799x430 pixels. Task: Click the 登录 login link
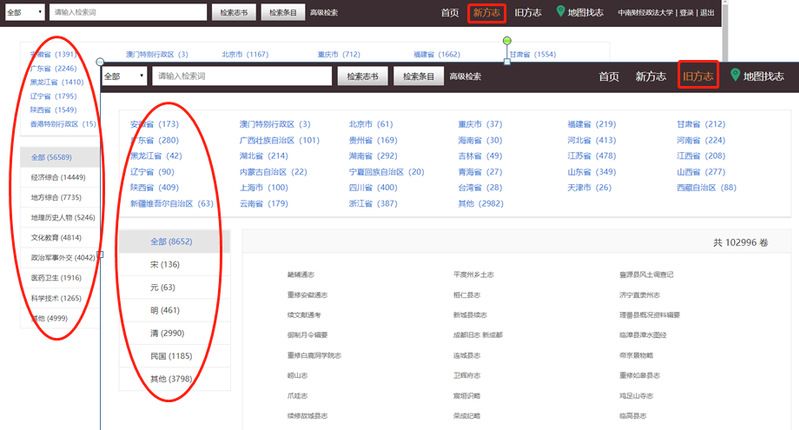pos(687,14)
